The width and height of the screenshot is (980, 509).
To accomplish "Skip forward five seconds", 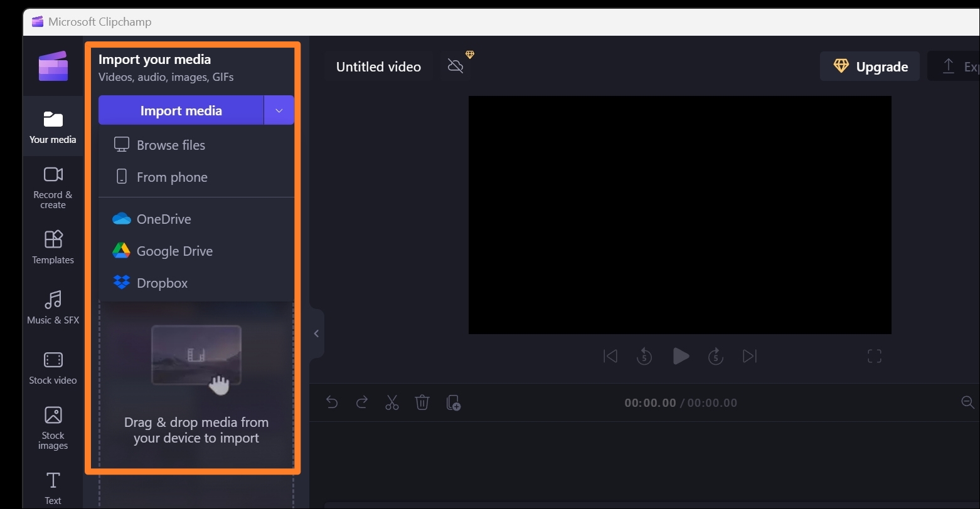I will point(716,356).
